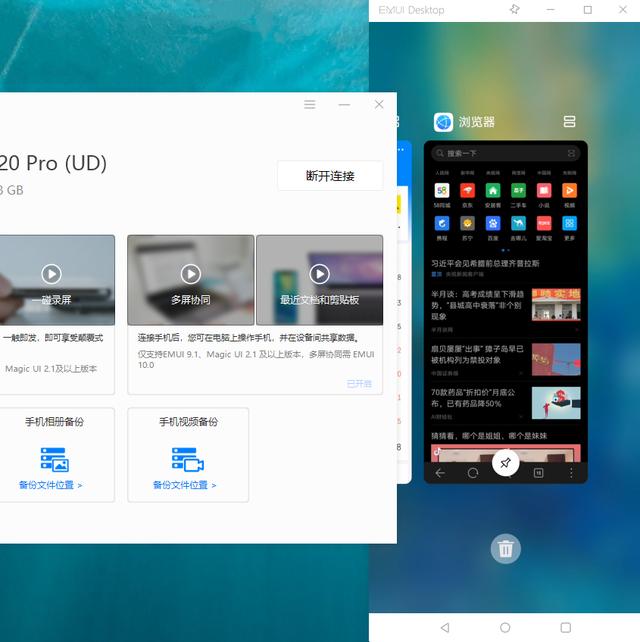Click the round white pin button on browser card
The image size is (640, 642).
tap(506, 463)
